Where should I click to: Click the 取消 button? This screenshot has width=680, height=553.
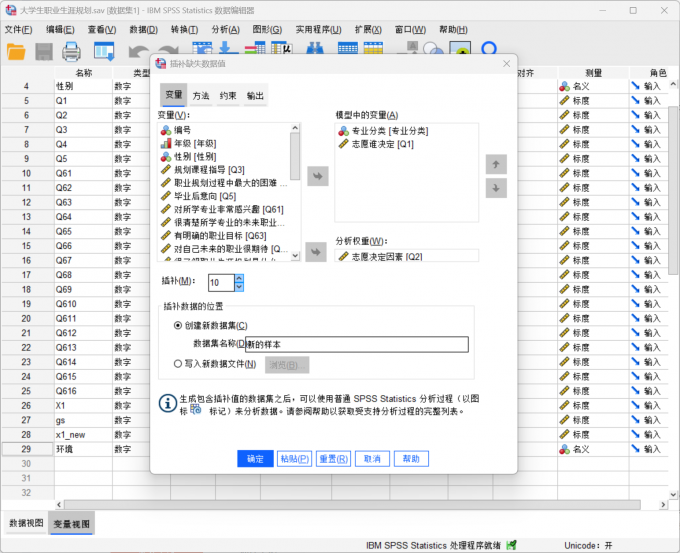click(372, 458)
